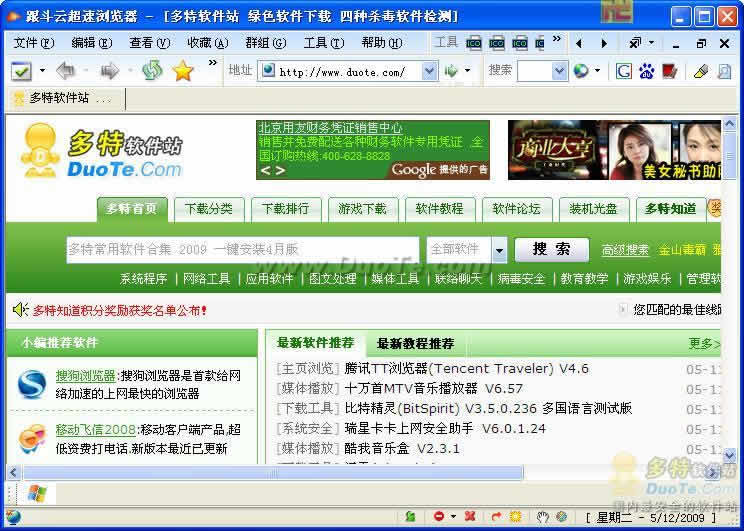This screenshot has height=531, width=744.
Task: Click the close-tabs windows icon
Action: [x=635, y=43]
